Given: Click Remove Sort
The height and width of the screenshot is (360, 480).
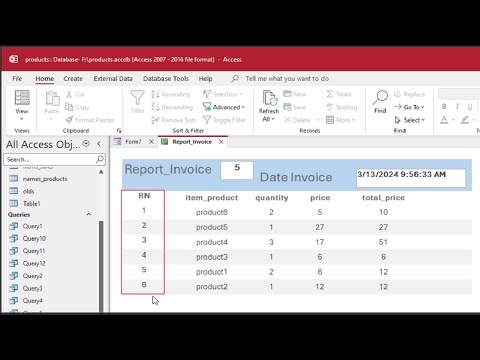Looking at the screenshot, I should click(x=173, y=120).
